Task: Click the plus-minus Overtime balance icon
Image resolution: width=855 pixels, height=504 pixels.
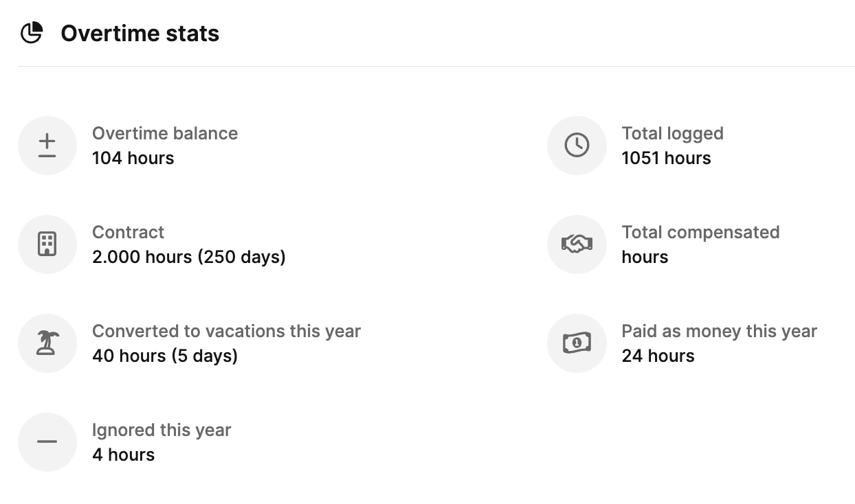Action: tap(47, 146)
